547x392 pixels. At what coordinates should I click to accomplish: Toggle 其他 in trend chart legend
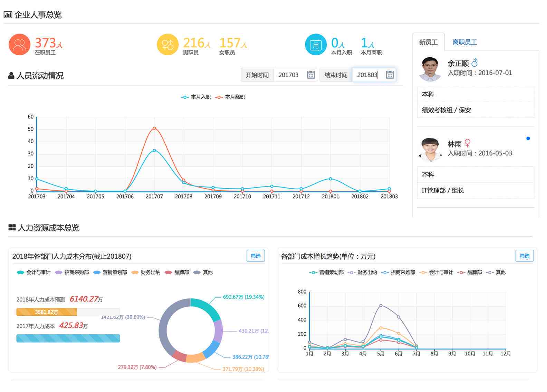[x=496, y=273]
